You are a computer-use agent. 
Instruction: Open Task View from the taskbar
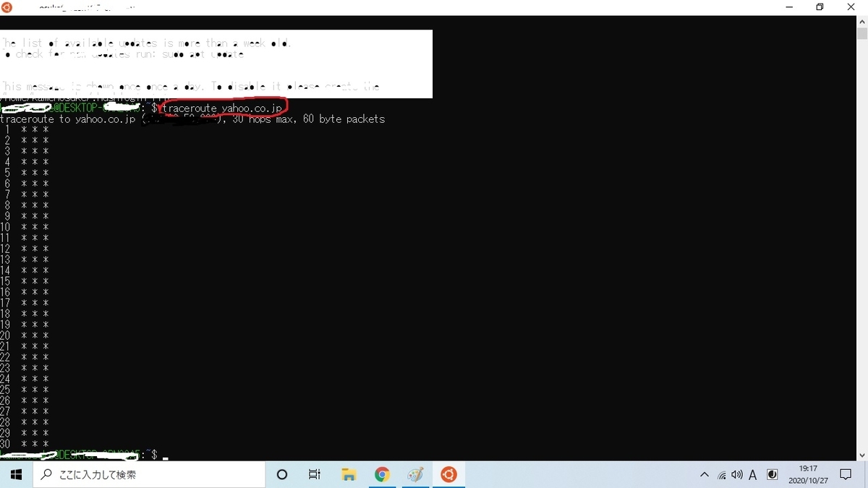click(x=315, y=475)
